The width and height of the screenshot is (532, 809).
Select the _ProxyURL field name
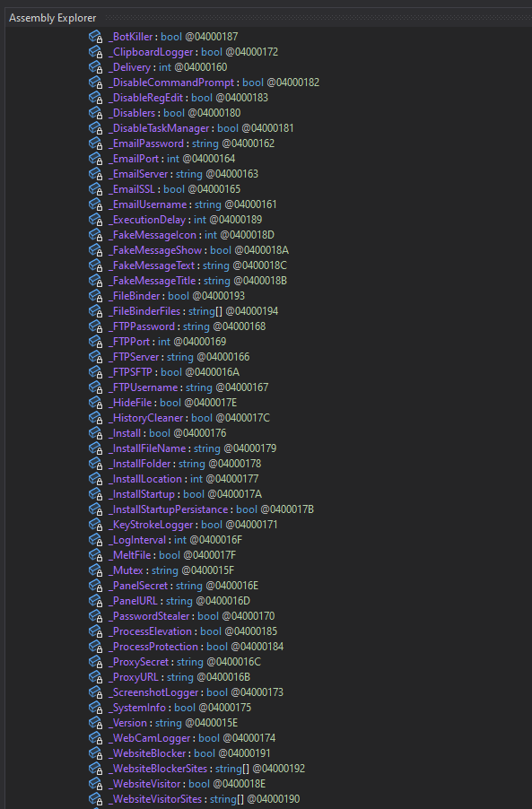point(134,677)
